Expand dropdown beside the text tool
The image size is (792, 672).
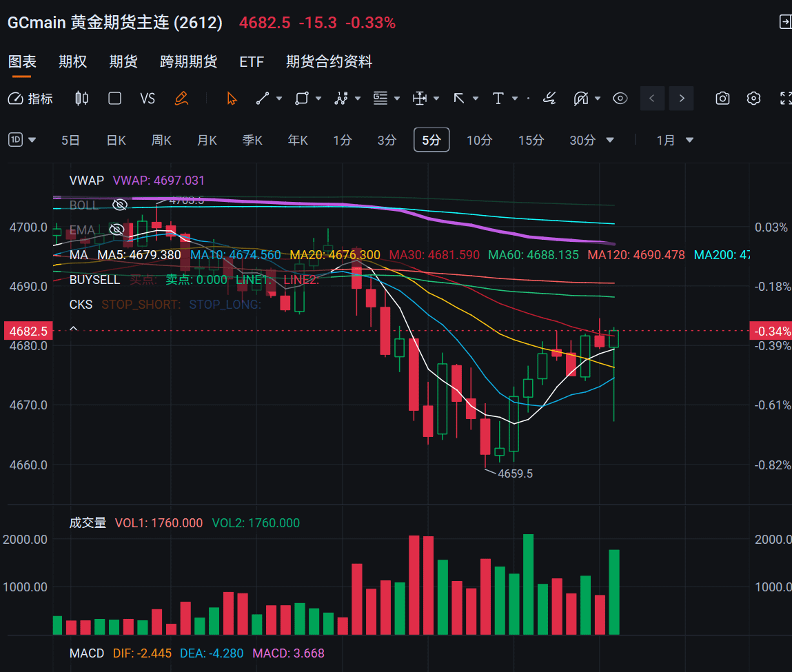tap(515, 99)
